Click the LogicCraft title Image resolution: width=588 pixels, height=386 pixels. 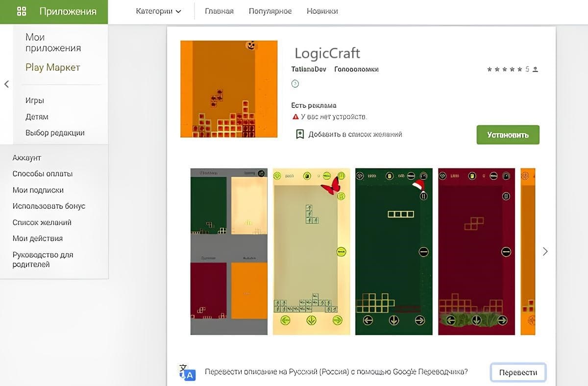pos(327,53)
